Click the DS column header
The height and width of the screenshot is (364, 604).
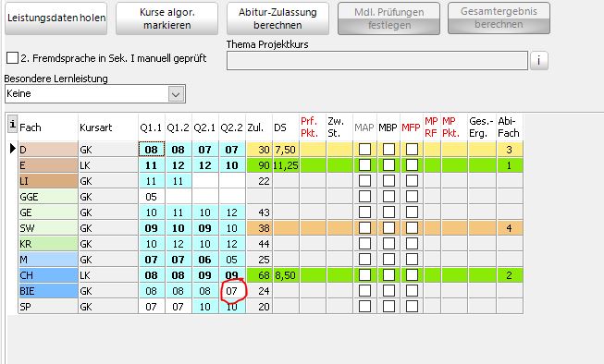[286, 127]
